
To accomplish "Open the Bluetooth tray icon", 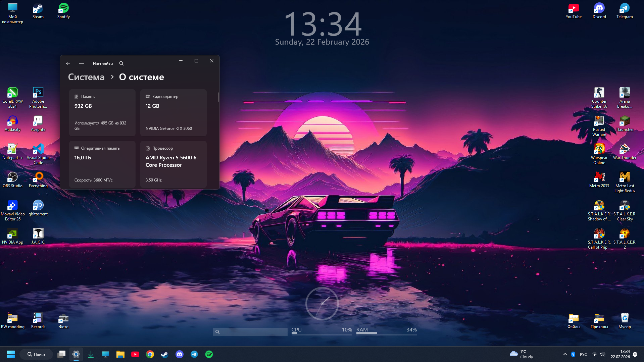I will pyautogui.click(x=573, y=354).
